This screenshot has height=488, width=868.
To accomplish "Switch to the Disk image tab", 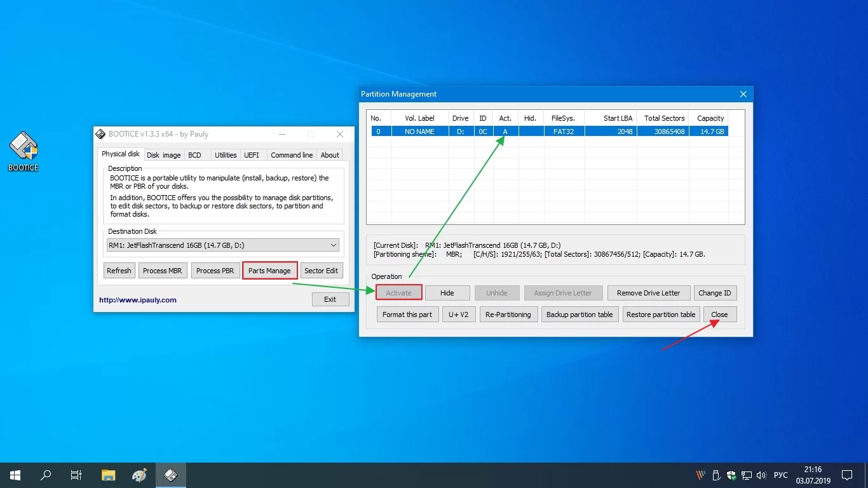I will click(164, 155).
